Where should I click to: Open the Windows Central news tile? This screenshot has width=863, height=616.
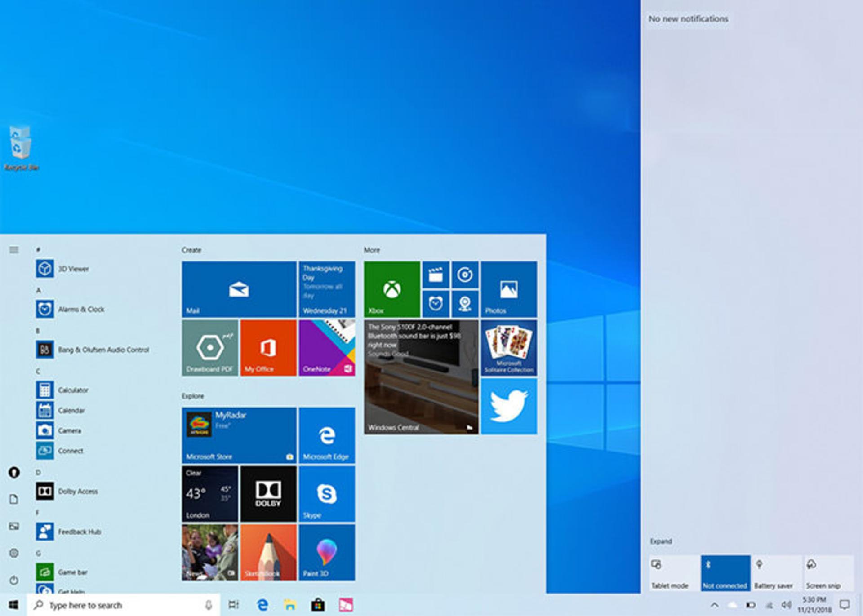click(x=421, y=377)
